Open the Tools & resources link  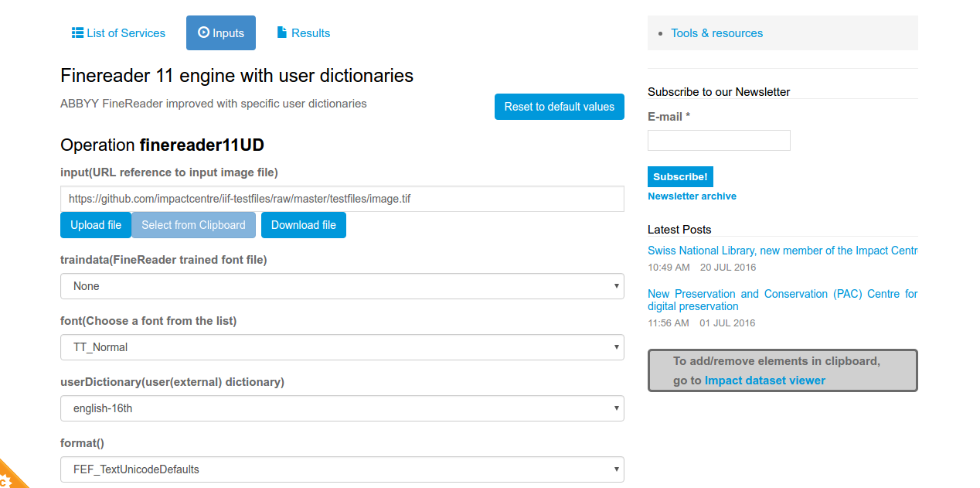tap(716, 33)
